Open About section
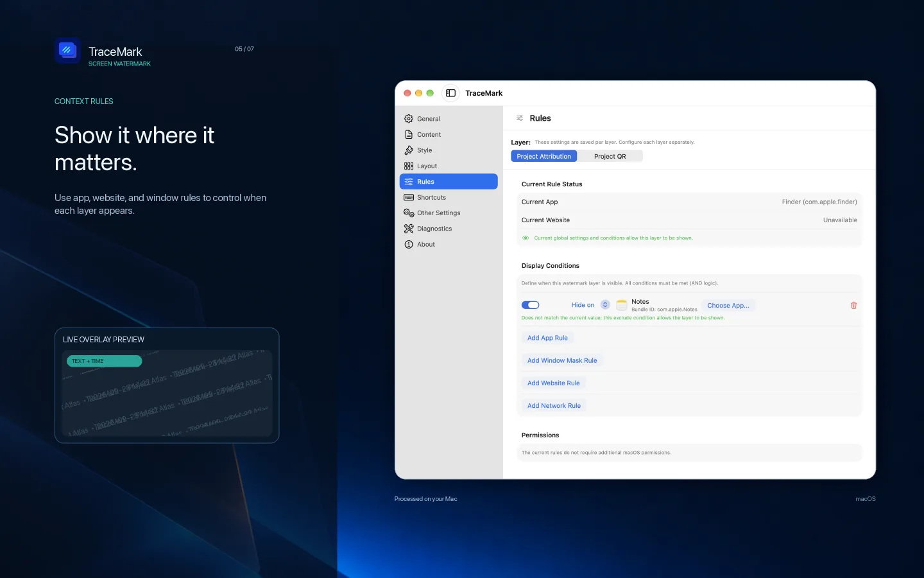Screen dimensions: 924x578 point(449,244)
